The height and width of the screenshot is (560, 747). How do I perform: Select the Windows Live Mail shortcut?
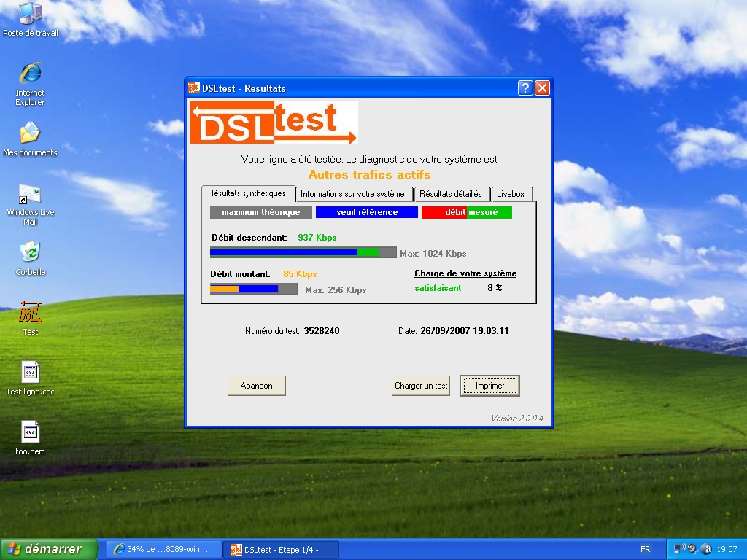coord(30,194)
